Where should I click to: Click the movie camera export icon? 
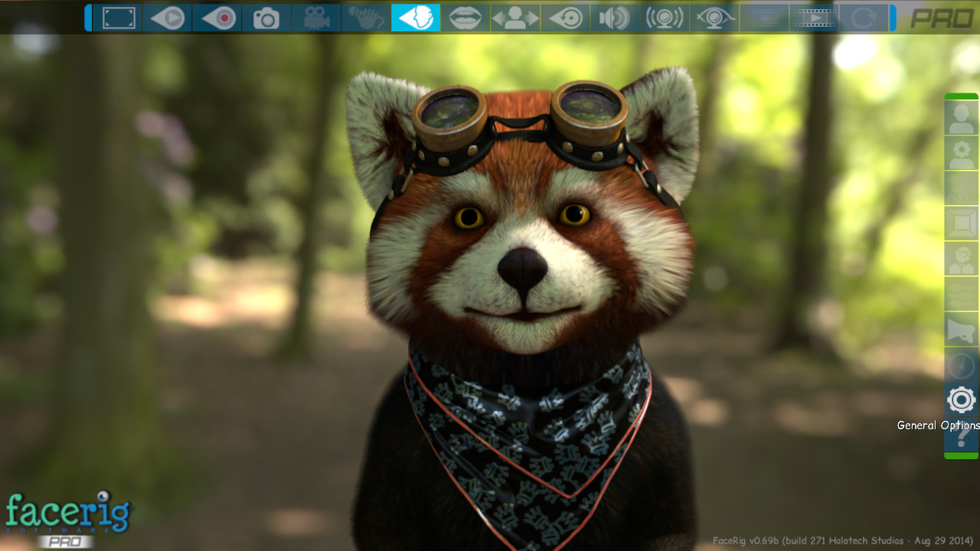[x=316, y=18]
